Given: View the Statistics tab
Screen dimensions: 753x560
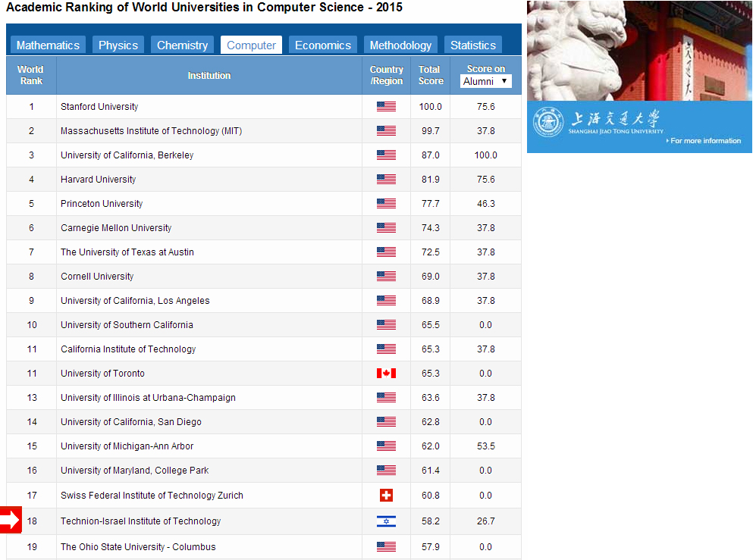Looking at the screenshot, I should [473, 45].
